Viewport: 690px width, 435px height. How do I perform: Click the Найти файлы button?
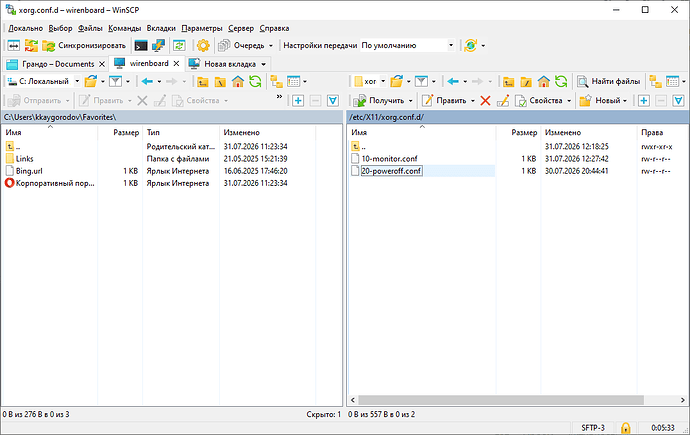coord(609,81)
